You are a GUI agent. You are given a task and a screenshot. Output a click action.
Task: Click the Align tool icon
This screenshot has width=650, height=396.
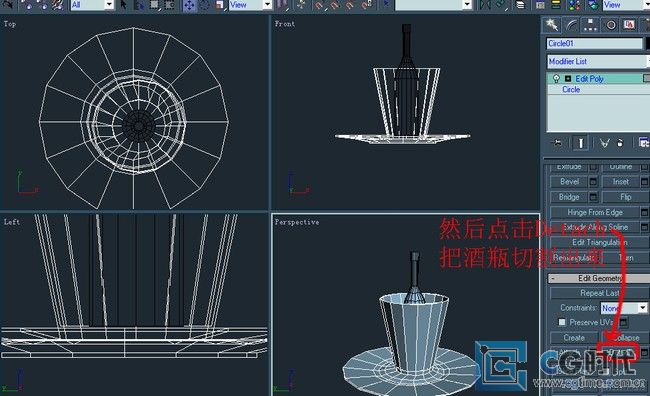coord(500,5)
